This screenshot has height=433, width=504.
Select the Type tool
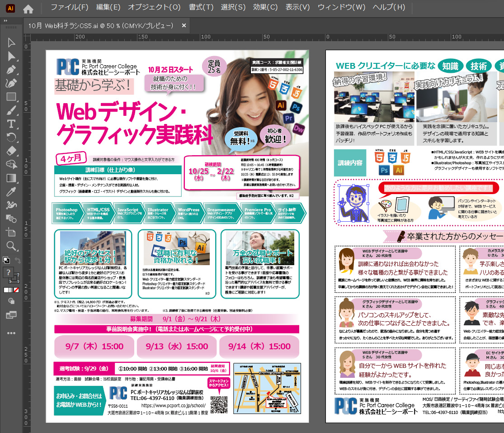point(11,124)
